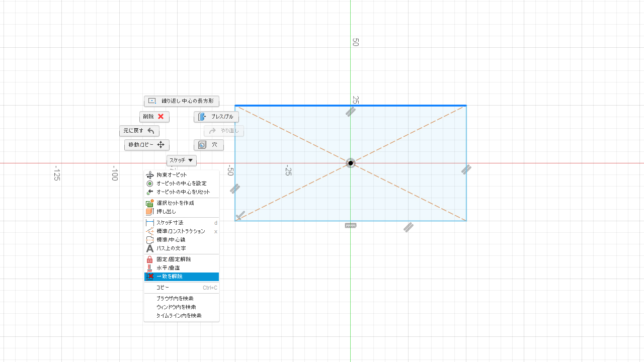The height and width of the screenshot is (362, 644).
Task: Click the rectangle's center point at origin
Action: point(351,163)
